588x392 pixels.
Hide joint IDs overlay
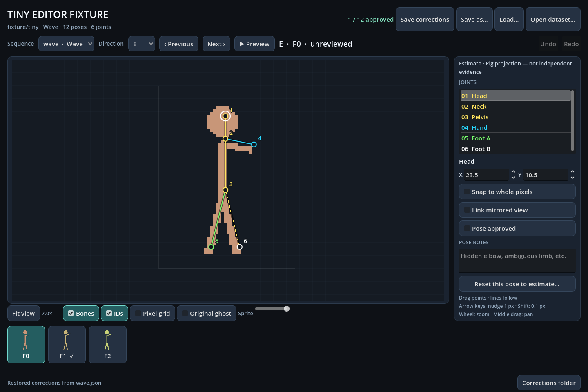click(115, 313)
